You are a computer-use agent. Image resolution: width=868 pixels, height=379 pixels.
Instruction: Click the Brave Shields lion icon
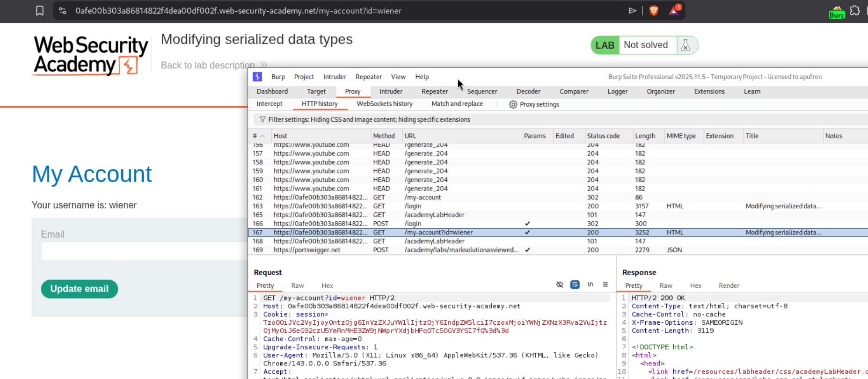pyautogui.click(x=654, y=10)
